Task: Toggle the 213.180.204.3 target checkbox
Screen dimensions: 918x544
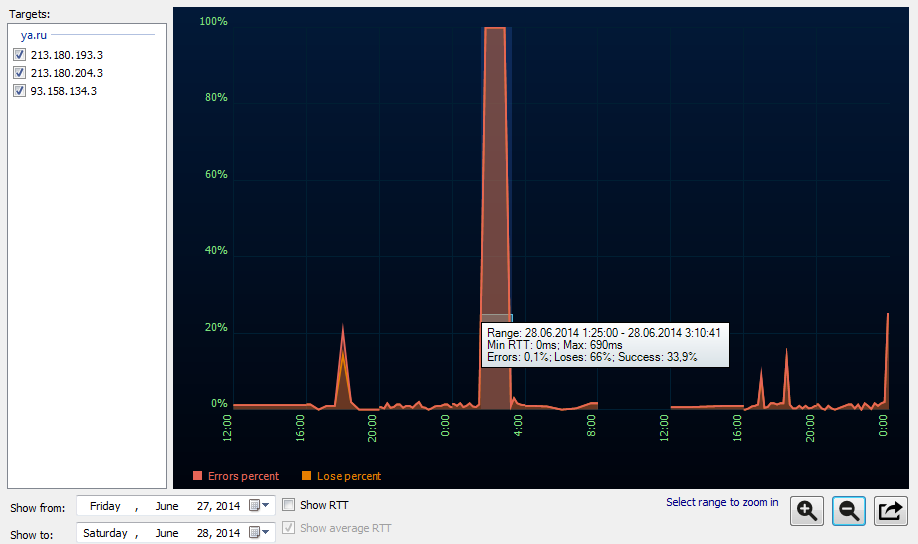Action: click(x=19, y=73)
